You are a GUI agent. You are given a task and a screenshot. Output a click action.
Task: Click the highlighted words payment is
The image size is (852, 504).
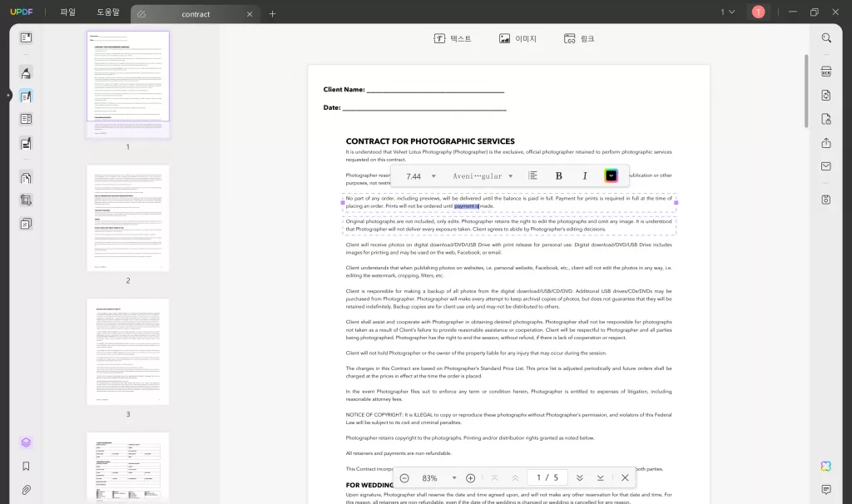coord(467,206)
